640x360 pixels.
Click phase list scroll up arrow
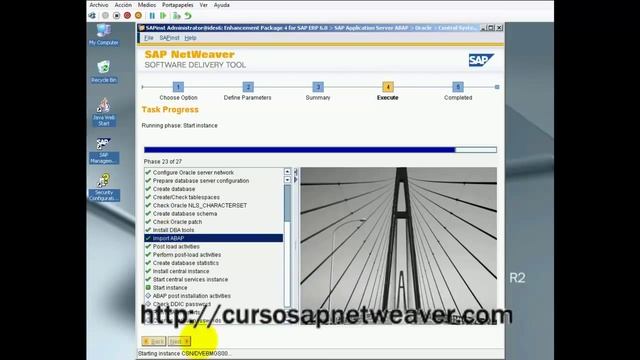click(287, 171)
